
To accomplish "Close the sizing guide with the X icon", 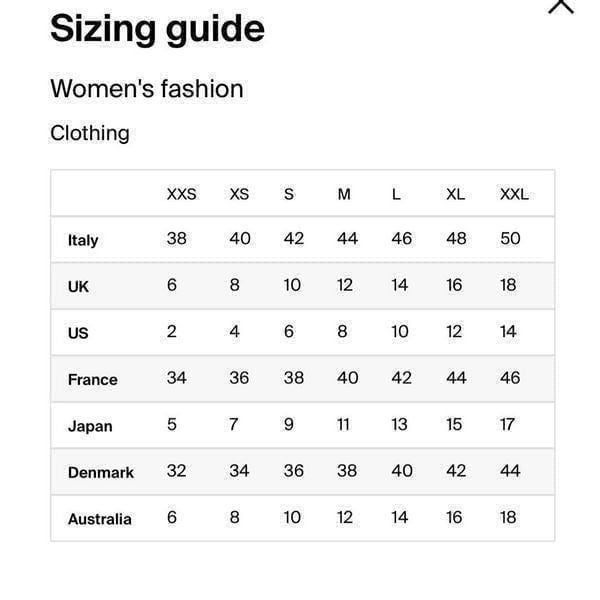I will 561,6.
